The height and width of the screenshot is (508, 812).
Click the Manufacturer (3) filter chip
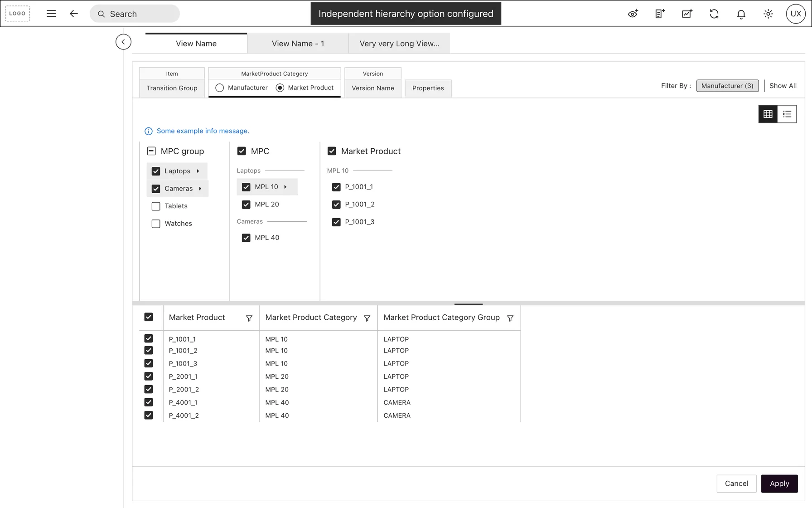(727, 86)
